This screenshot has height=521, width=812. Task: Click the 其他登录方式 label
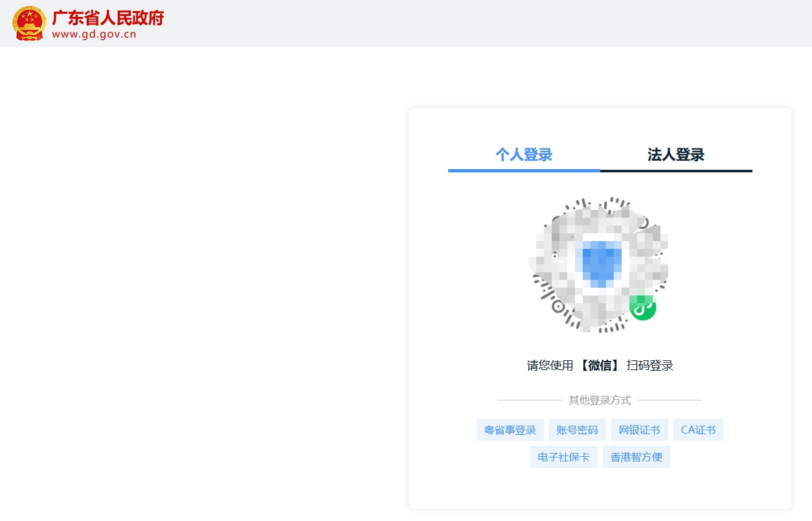pos(600,400)
